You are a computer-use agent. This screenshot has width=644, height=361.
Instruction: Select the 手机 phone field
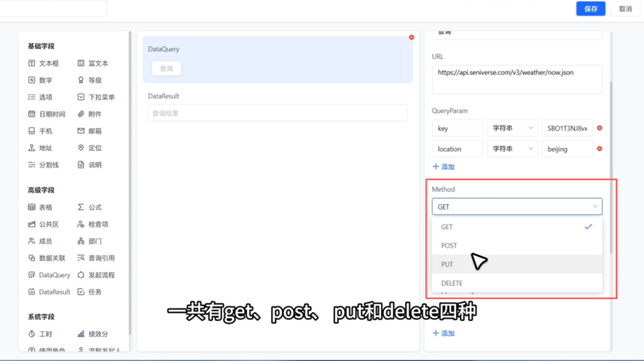[x=41, y=131]
